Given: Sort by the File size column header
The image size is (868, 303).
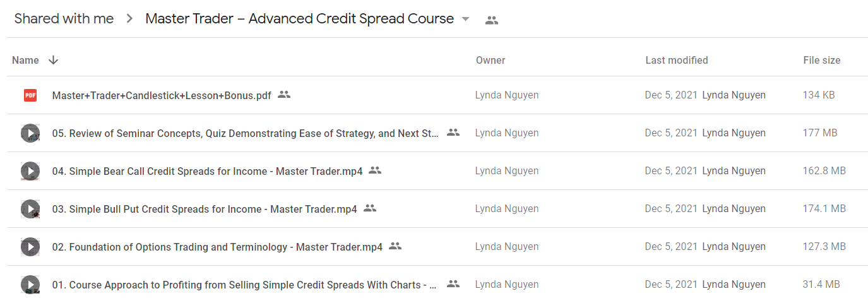Looking at the screenshot, I should (x=821, y=61).
